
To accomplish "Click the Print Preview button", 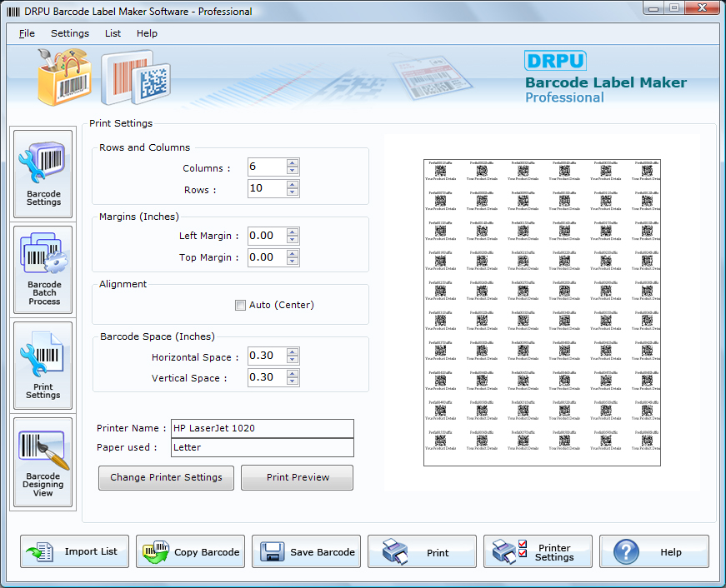I will pos(298,477).
